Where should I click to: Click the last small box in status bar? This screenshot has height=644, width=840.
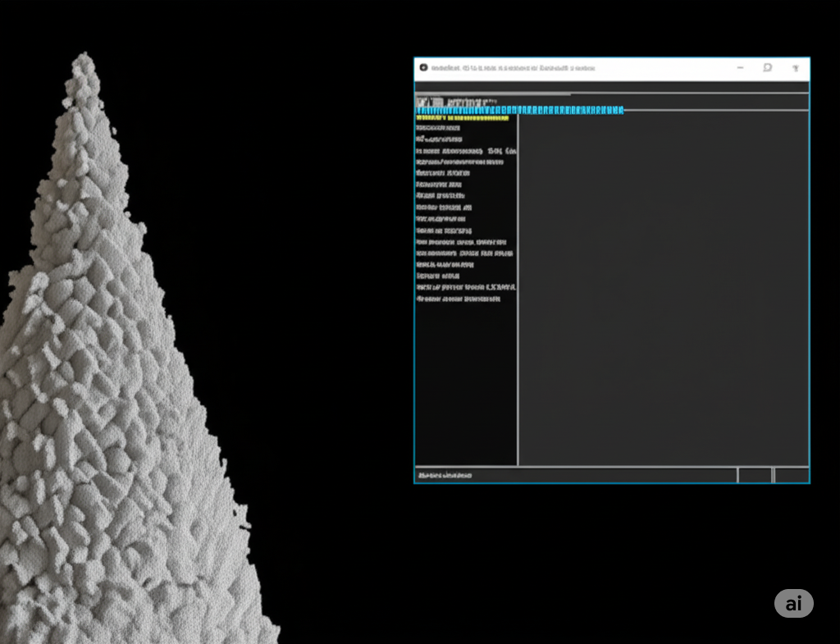point(792,475)
